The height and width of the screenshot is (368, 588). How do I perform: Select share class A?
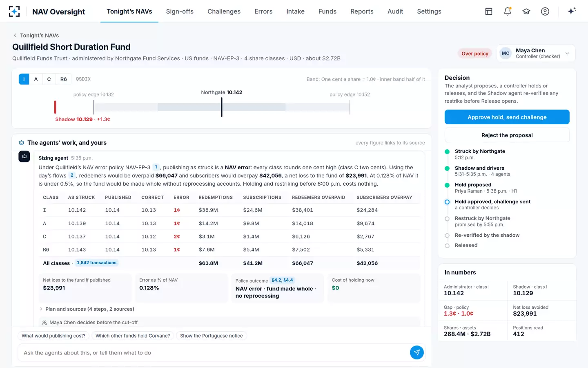click(x=36, y=79)
